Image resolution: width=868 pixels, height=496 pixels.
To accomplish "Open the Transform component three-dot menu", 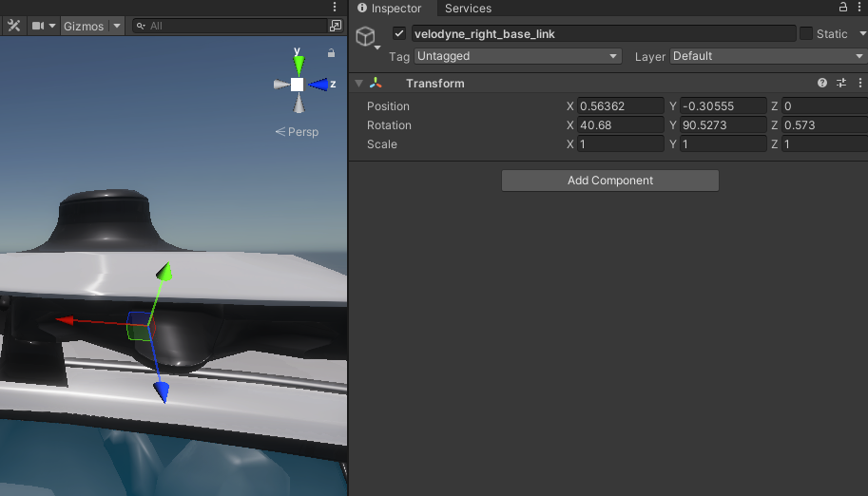I will pos(858,84).
